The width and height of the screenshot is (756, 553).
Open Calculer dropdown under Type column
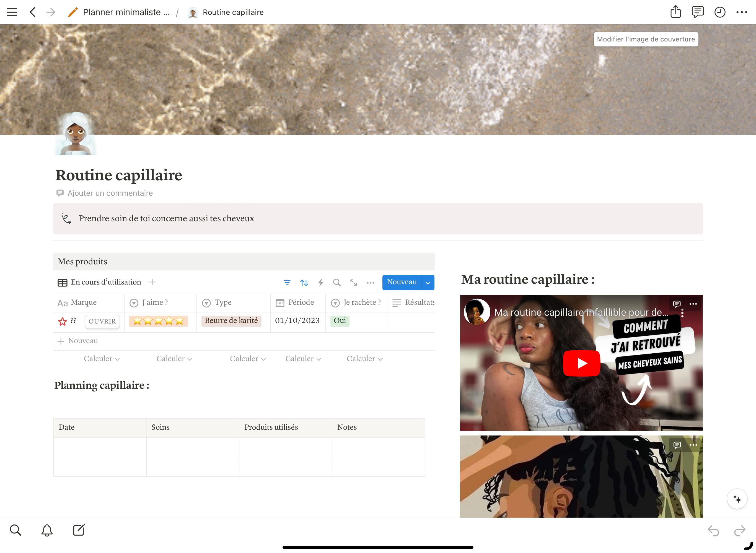click(248, 359)
